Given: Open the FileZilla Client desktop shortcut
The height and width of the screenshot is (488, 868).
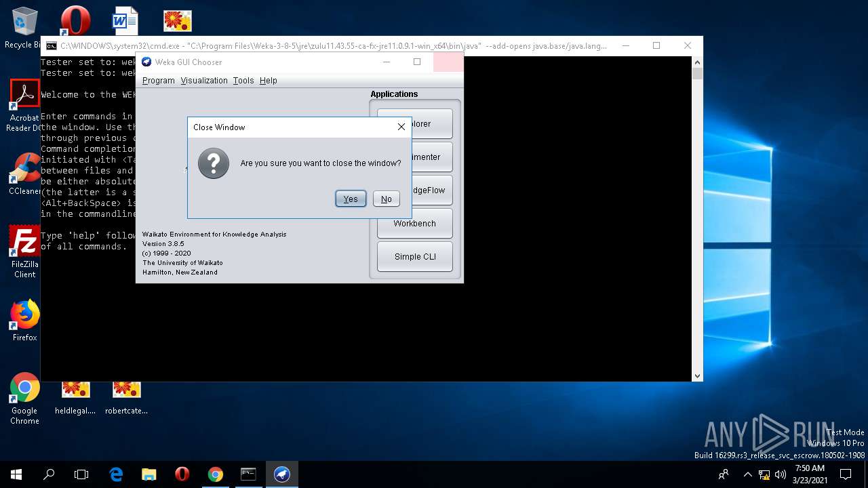Looking at the screenshot, I should pos(24,251).
